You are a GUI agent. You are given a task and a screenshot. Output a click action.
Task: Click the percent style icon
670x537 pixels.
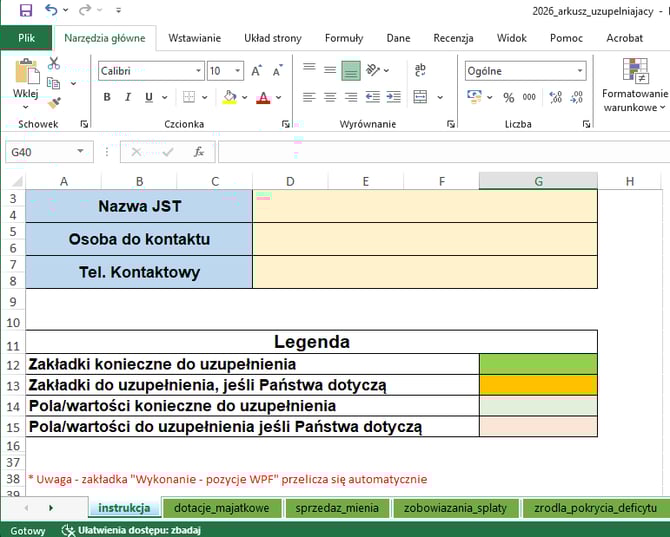coord(508,97)
